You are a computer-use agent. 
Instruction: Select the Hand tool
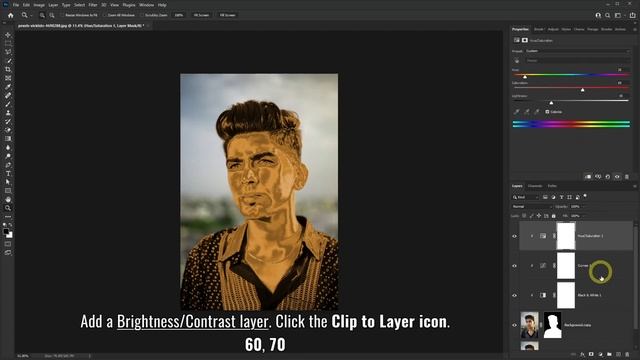(8, 199)
